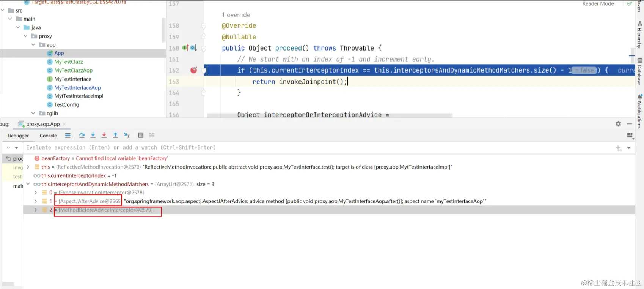Image resolution: width=644 pixels, height=289 pixels.
Task: Open the debugger Layout Settings icon
Action: [x=630, y=136]
